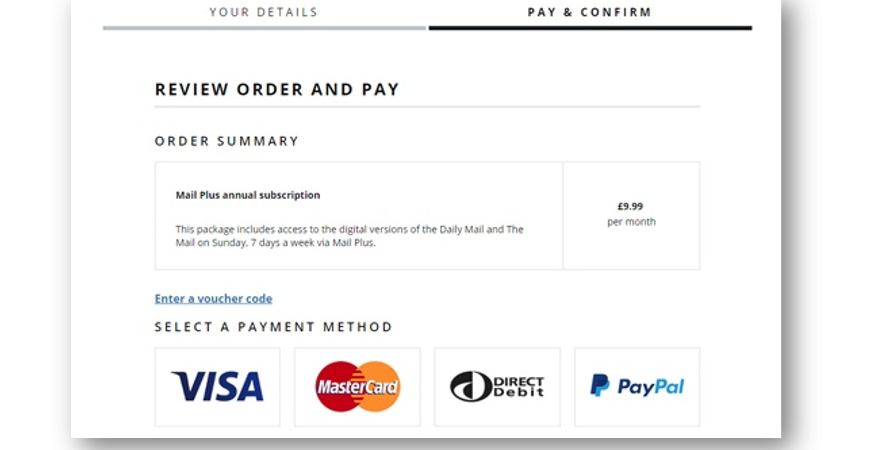Viewport: 874px width, 450px height.
Task: Click the divider line below the Review Order heading
Action: 427,107
